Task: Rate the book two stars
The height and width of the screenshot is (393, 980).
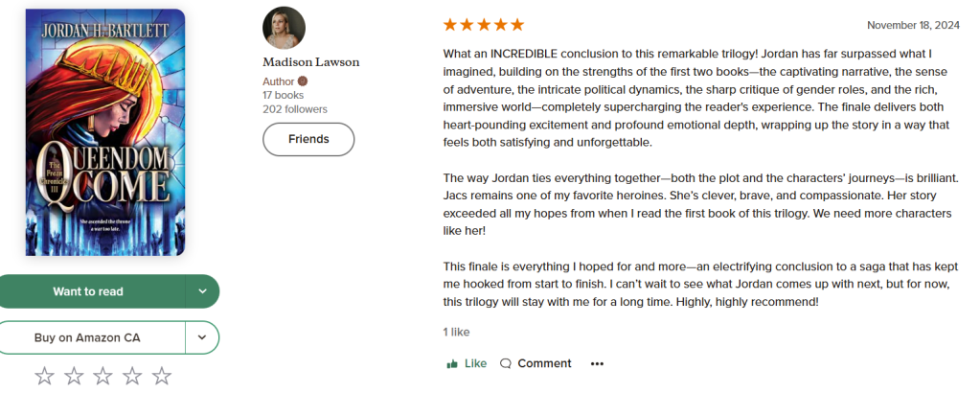Action: [74, 376]
